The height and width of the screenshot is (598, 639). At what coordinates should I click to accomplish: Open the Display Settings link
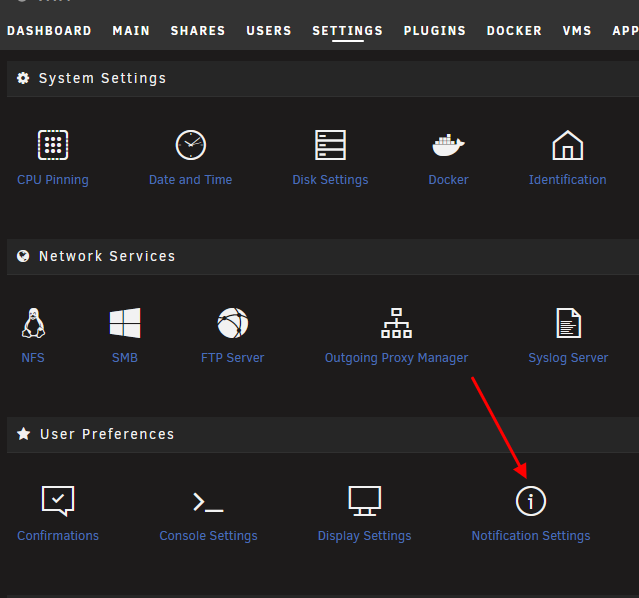365,536
